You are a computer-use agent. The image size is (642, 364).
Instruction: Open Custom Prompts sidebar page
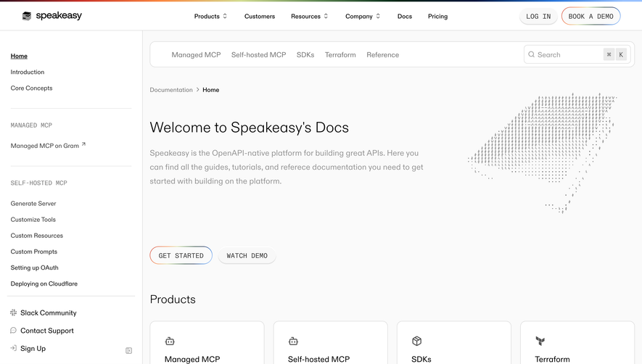(34, 252)
